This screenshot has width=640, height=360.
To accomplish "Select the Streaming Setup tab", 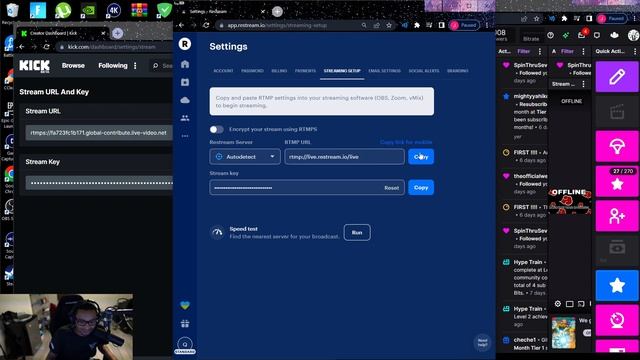I will [x=342, y=71].
